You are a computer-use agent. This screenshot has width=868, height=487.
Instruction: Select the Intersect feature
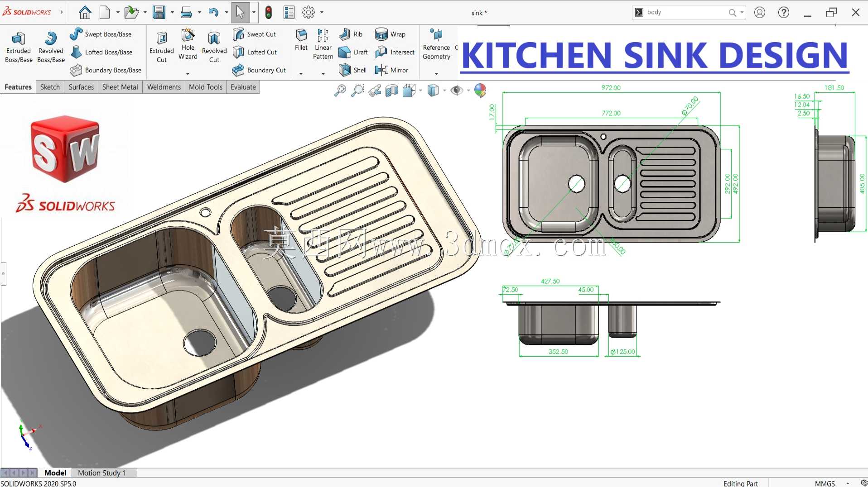[x=395, y=52]
